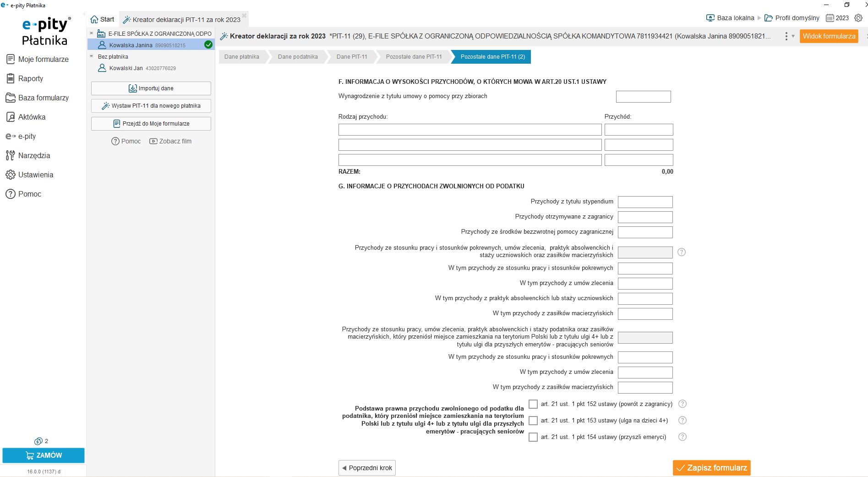Click Wystaw PIT-11 dla nowego płatnika

tap(151, 106)
